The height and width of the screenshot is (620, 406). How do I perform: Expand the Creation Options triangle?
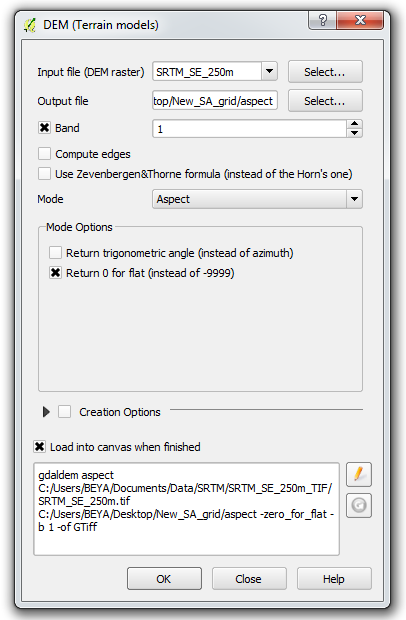tap(46, 412)
